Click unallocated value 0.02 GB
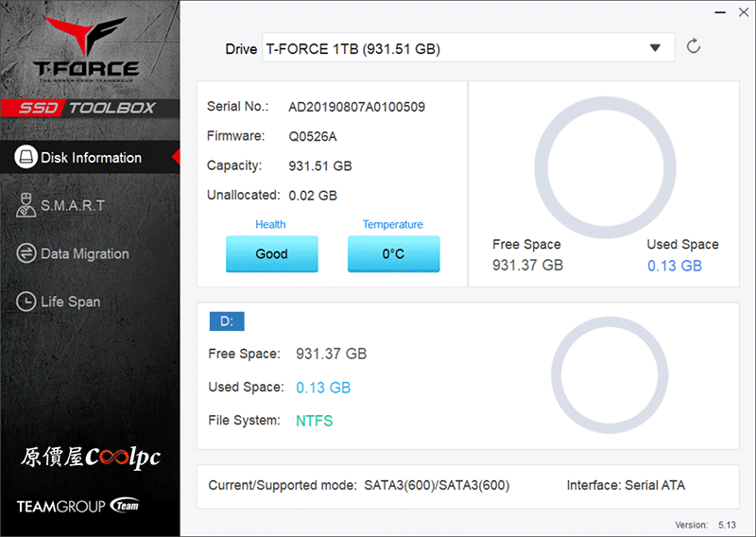 (x=313, y=196)
